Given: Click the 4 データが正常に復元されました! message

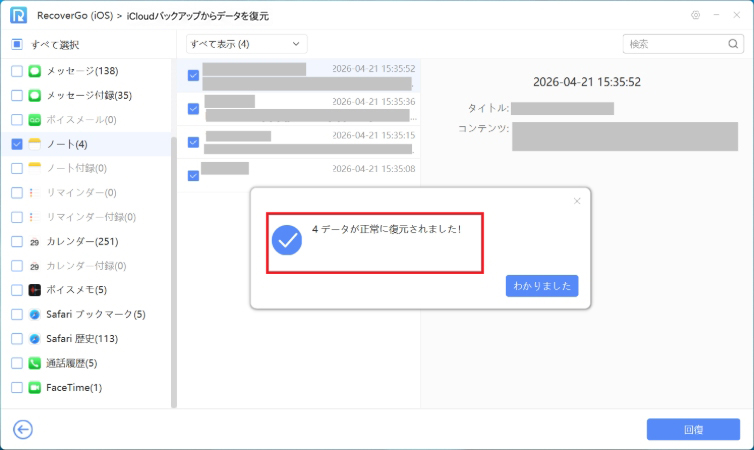Looking at the screenshot, I should 387,229.
